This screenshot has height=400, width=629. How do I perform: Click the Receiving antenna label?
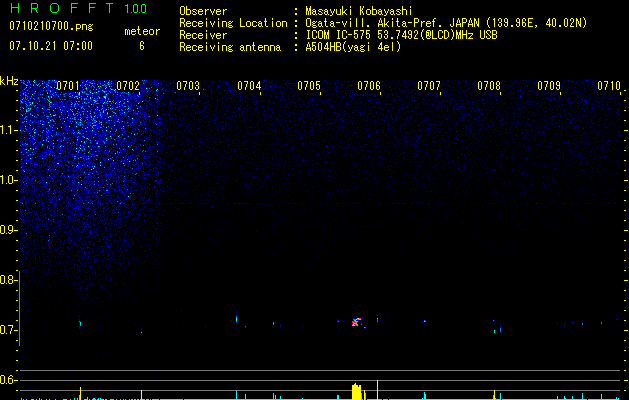point(230,47)
